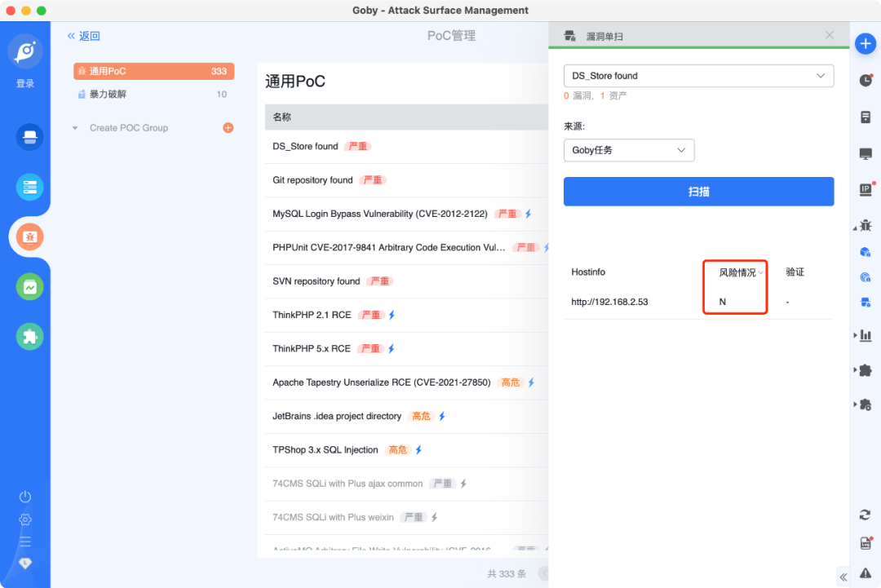Image resolution: width=881 pixels, height=588 pixels.
Task: Open the assets server-list sidebar icon
Action: pos(30,187)
